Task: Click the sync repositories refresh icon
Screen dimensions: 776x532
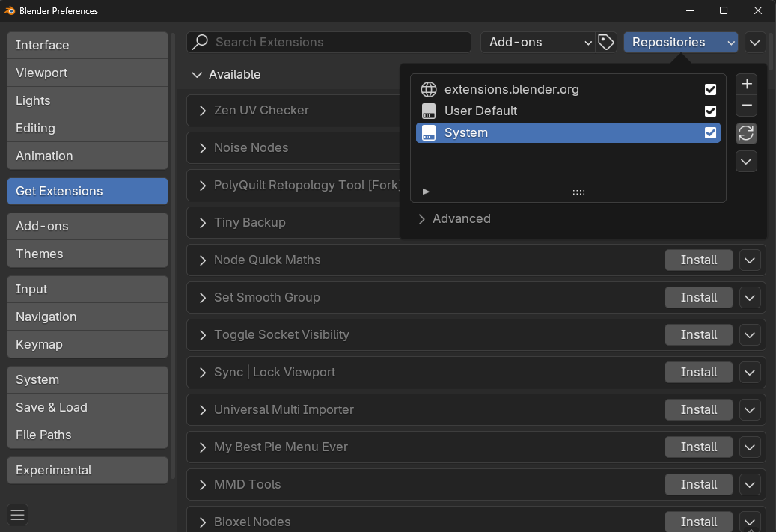Action: 746,133
